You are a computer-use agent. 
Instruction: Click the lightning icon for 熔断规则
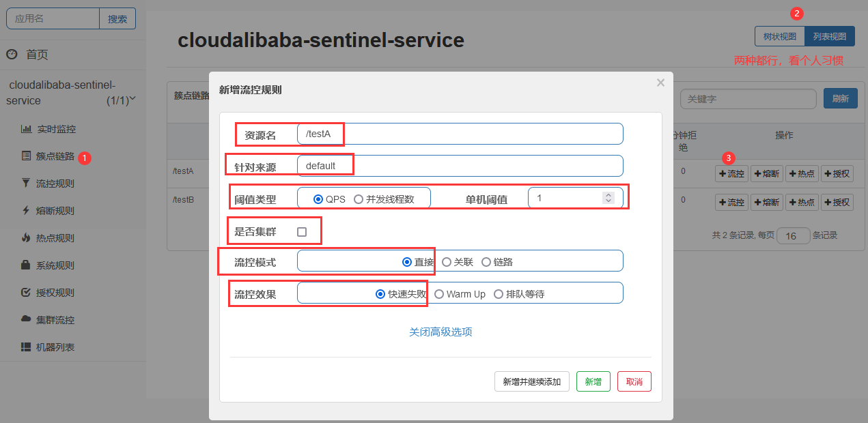point(26,211)
